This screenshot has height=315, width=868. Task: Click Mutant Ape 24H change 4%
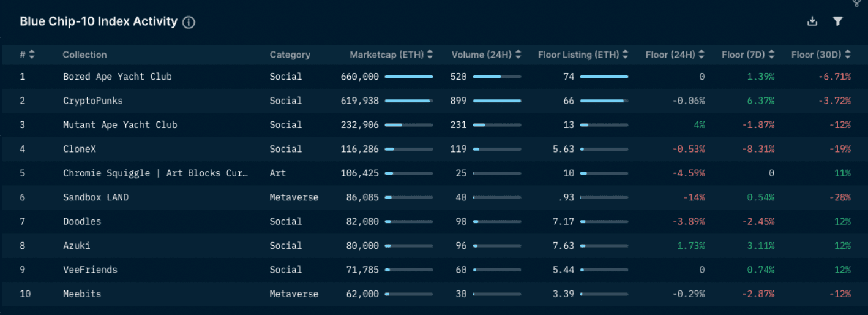click(x=699, y=124)
